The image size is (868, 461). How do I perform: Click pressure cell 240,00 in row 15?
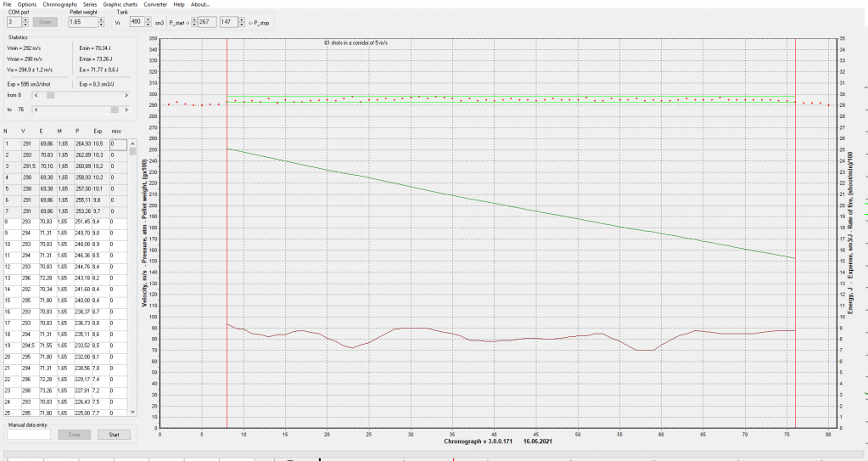point(83,301)
